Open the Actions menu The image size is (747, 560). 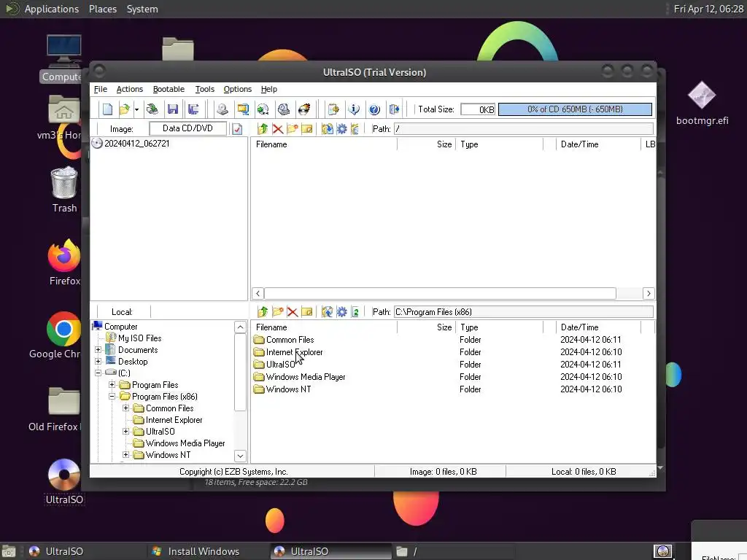tap(130, 89)
